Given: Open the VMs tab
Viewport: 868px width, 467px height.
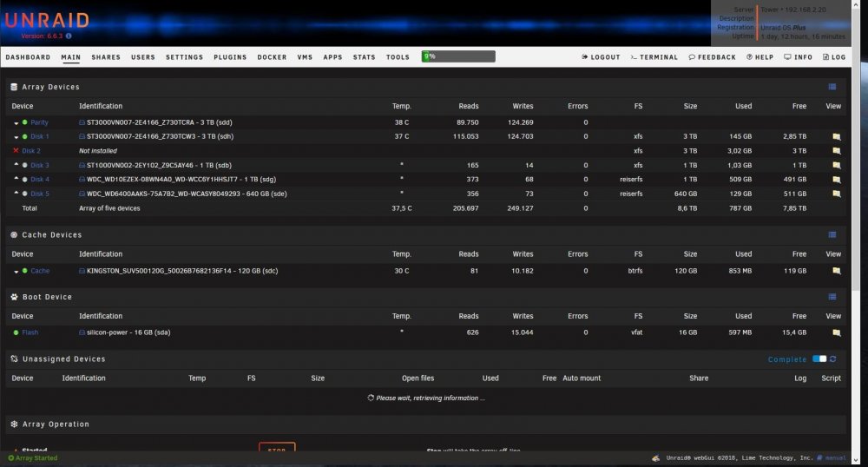Looking at the screenshot, I should pos(305,57).
